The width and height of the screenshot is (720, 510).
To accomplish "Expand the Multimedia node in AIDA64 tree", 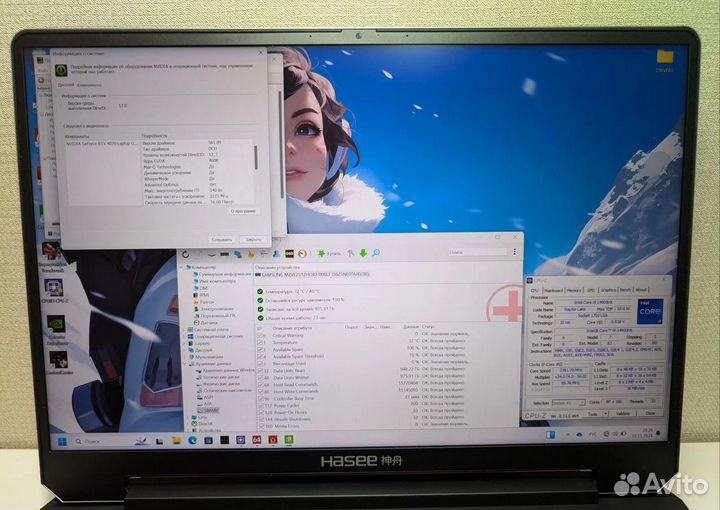I will pyautogui.click(x=186, y=357).
